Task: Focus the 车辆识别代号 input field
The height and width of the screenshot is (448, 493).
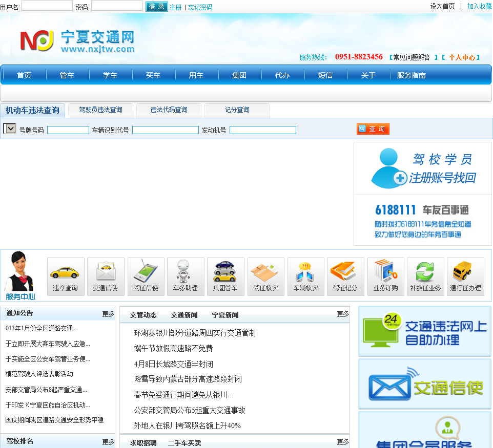Action: click(166, 130)
